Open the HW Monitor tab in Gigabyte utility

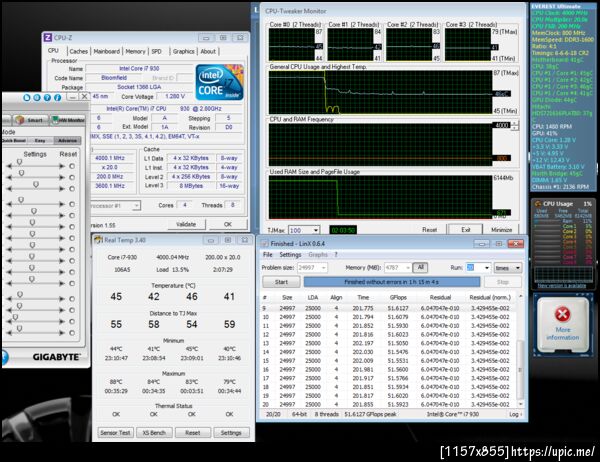[68, 120]
